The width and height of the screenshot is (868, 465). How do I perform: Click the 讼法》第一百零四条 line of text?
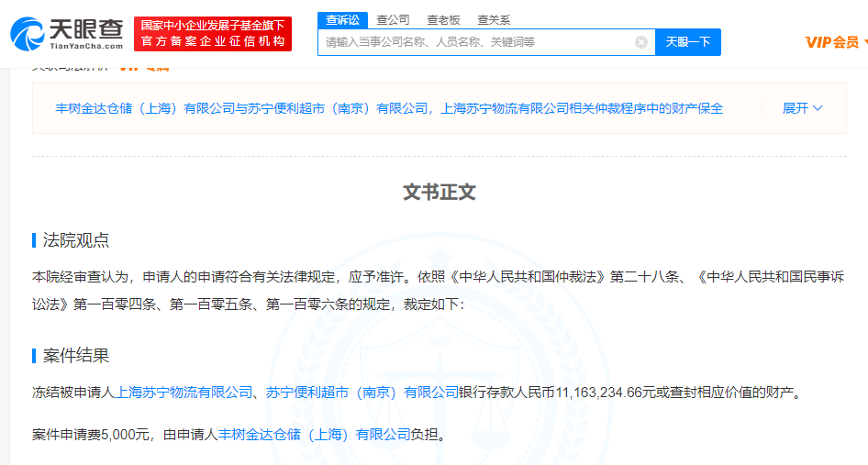coord(249,304)
